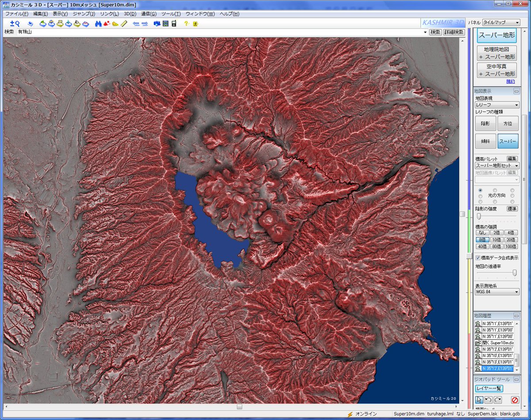The width and height of the screenshot is (531, 420).
Task: Open the ヘルプ(H) menu
Action: click(x=230, y=14)
